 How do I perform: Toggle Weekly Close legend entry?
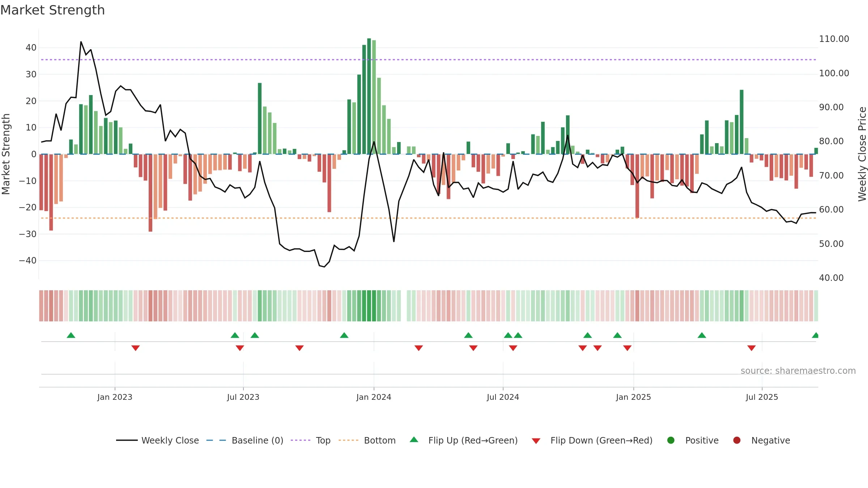coord(157,440)
